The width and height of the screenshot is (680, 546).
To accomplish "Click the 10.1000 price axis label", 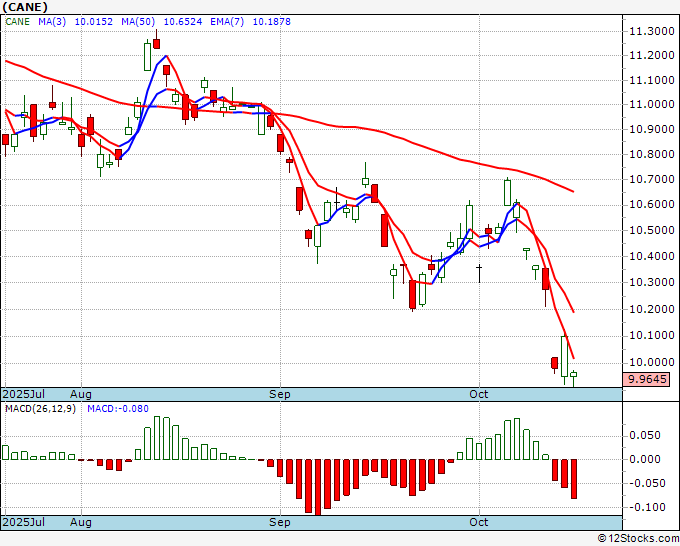I will coord(652,335).
